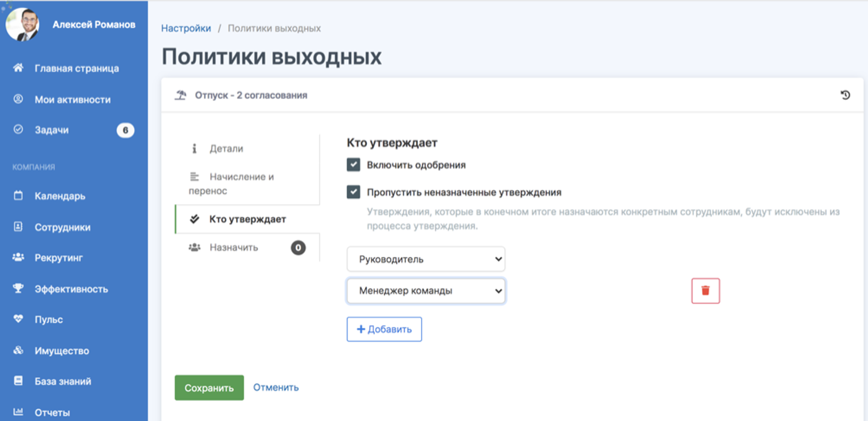Click the База знаний book icon
868x421 pixels.
18,381
